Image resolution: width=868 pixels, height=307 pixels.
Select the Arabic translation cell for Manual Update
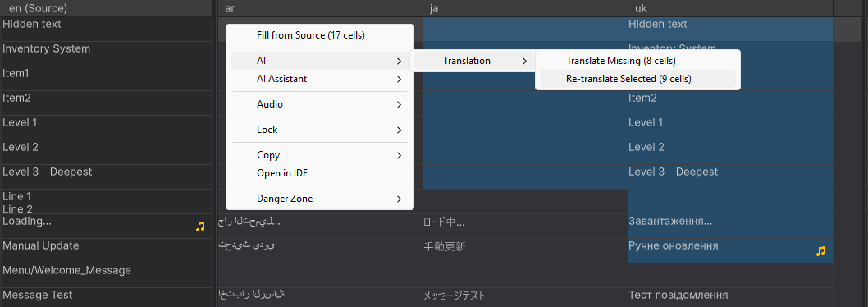(x=321, y=250)
